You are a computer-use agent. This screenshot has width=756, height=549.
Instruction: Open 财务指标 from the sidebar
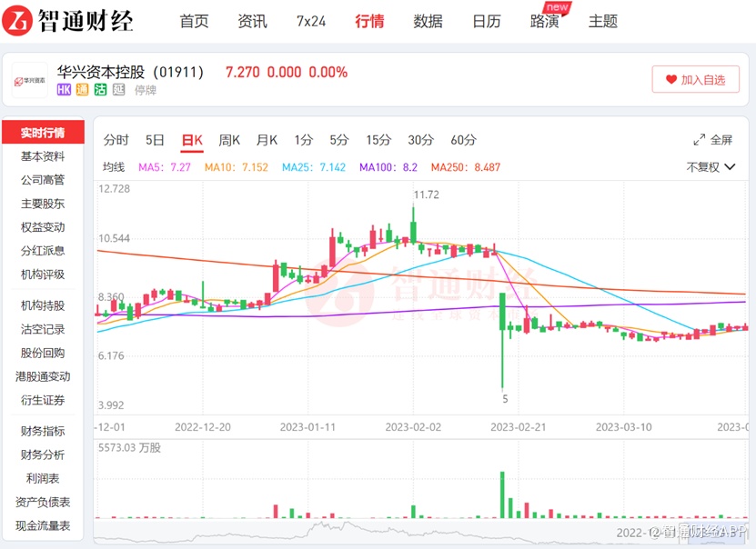(43, 431)
